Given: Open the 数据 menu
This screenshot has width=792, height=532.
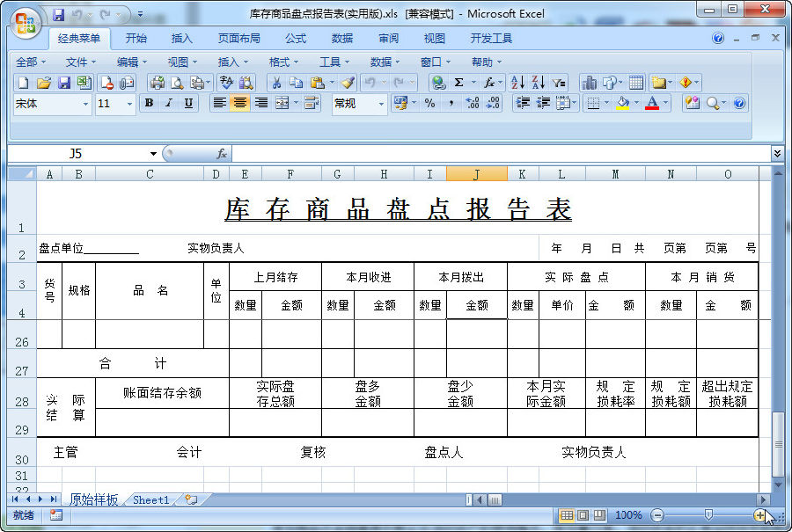Looking at the screenshot, I should (381, 62).
